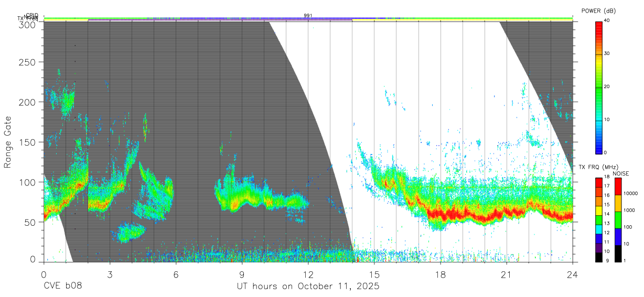
Task: Click the 991 CPID value above the plot
Action: 308,16
